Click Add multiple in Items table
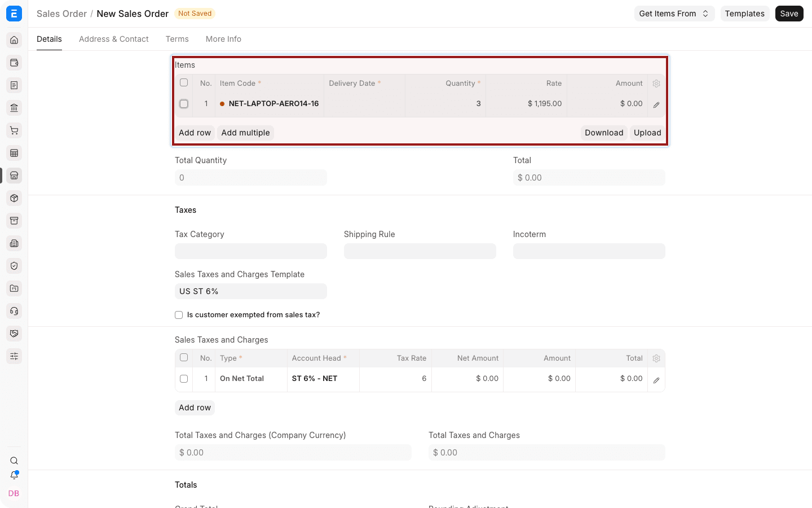This screenshot has width=812, height=508. coord(245,133)
